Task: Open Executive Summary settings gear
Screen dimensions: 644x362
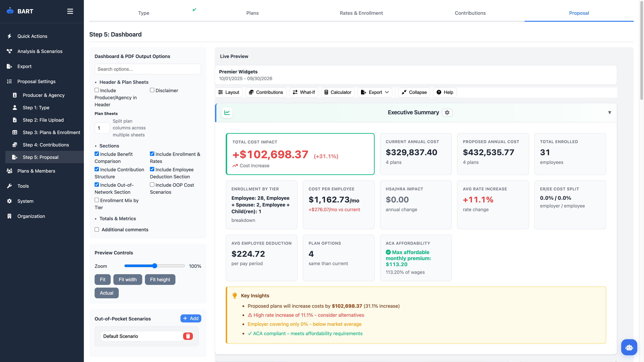Action: [x=447, y=113]
